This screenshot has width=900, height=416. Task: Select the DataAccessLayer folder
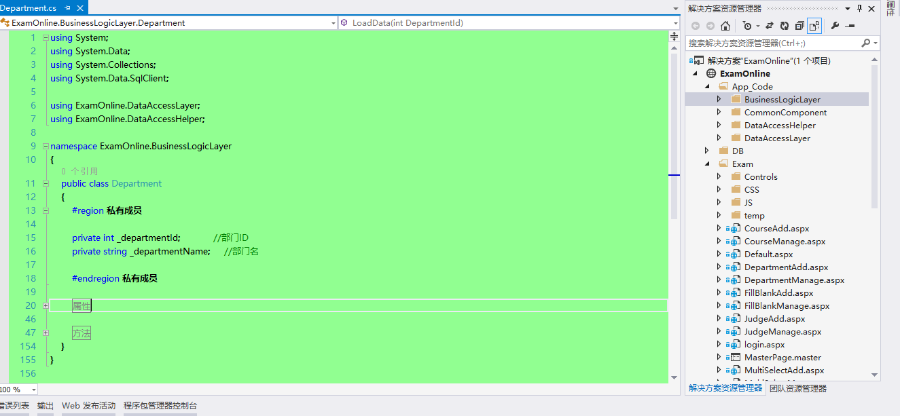coord(777,138)
